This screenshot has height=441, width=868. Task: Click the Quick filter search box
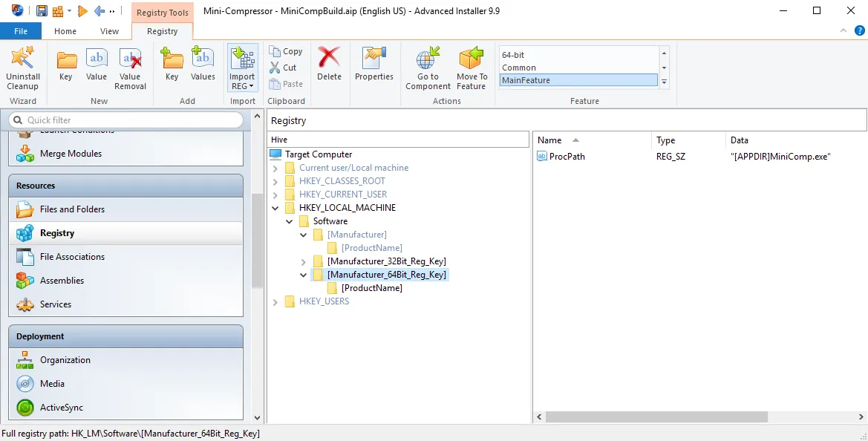tap(126, 120)
